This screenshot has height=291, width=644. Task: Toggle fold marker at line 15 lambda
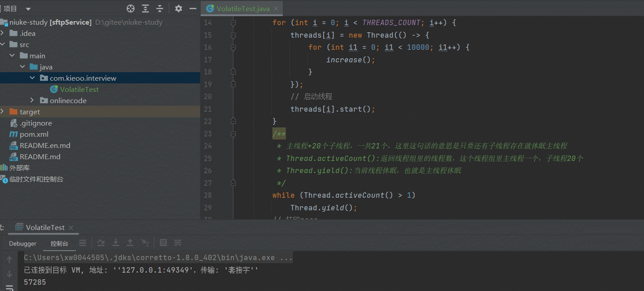[x=233, y=35]
